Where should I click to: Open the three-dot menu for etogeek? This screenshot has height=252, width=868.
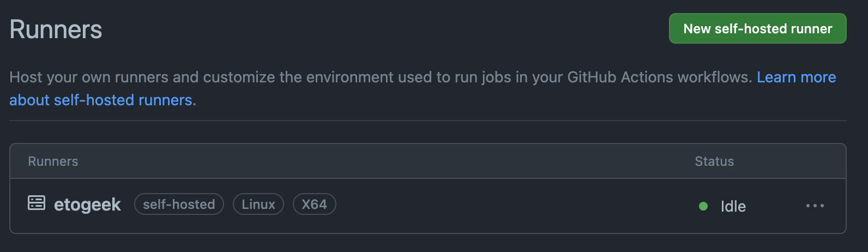pyautogui.click(x=815, y=206)
